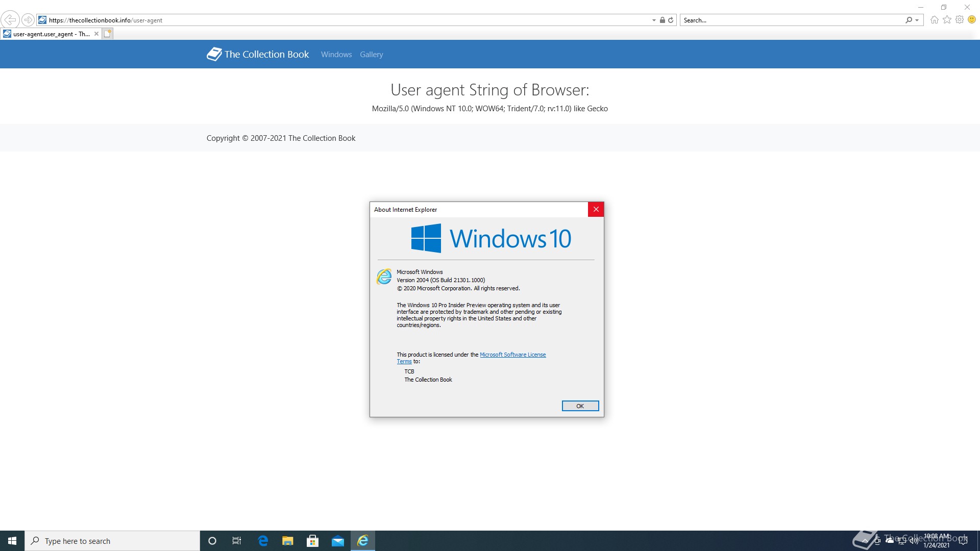Click the network tray icon
This screenshot has width=980, height=551.
[902, 541]
